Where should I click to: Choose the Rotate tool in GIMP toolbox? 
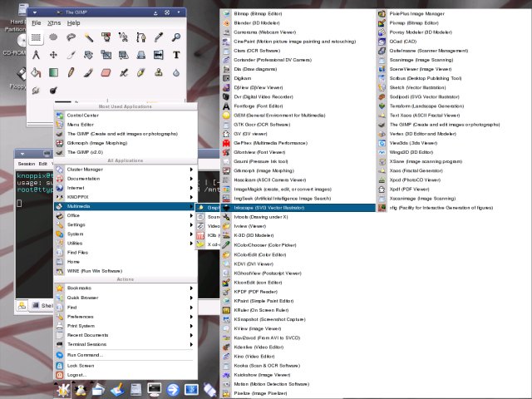click(x=89, y=55)
